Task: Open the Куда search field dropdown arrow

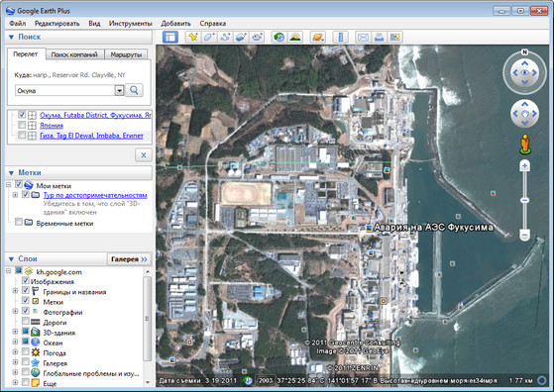Action: pyautogui.click(x=119, y=91)
